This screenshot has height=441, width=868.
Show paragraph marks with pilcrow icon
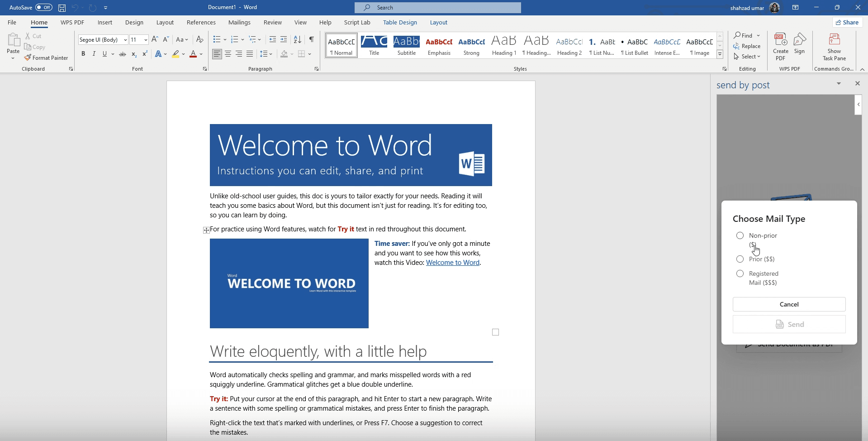pyautogui.click(x=312, y=39)
